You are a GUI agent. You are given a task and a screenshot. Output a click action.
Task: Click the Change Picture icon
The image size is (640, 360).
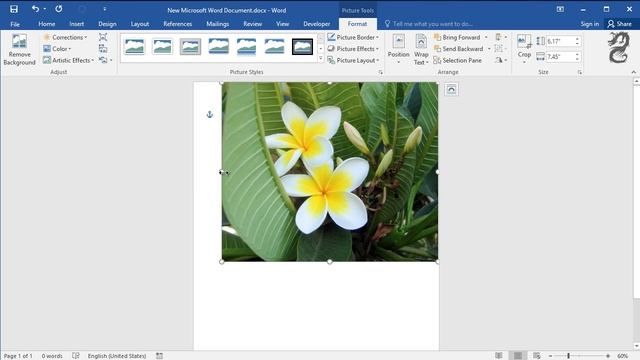pos(103,49)
